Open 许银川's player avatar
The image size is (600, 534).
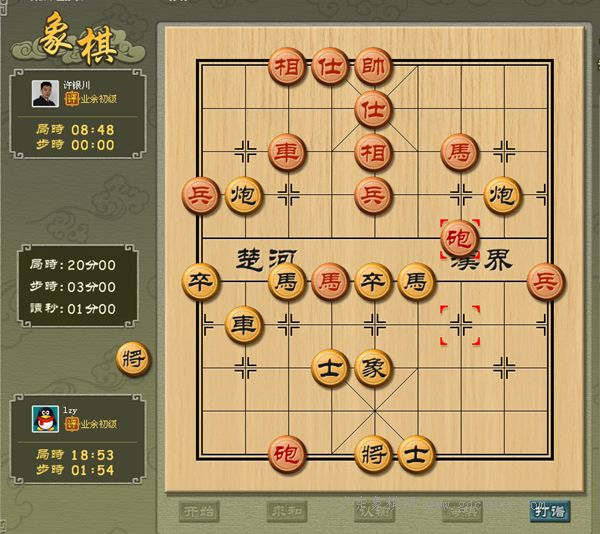coord(45,94)
